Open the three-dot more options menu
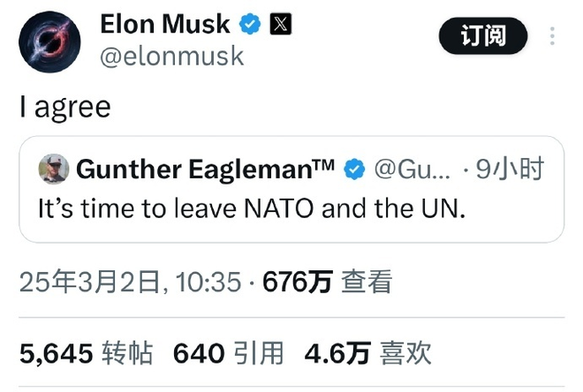 coord(553,36)
